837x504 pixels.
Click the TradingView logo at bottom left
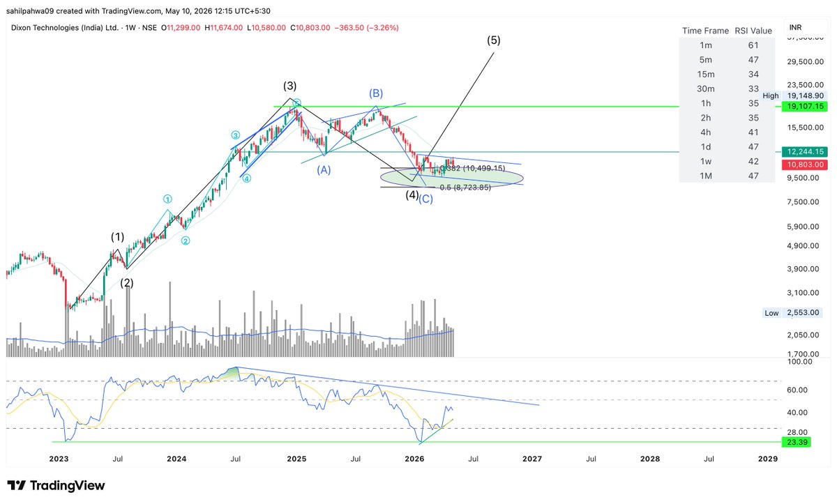coord(56,486)
